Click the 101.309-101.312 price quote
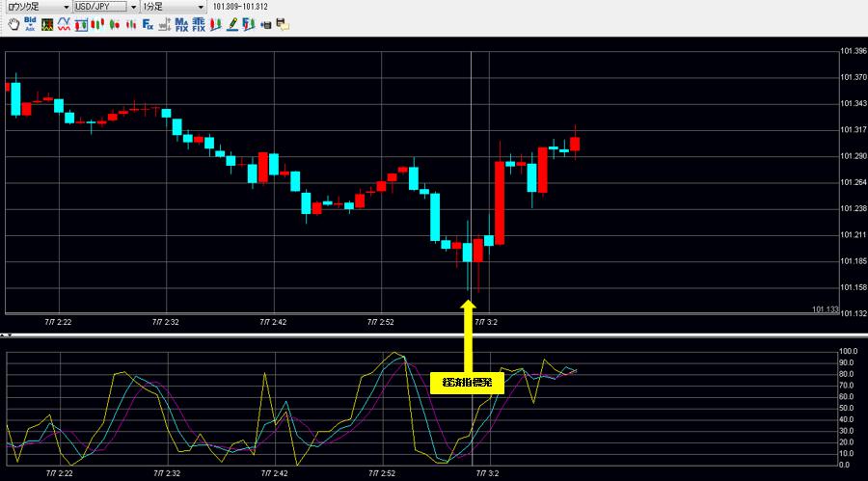 click(x=240, y=7)
